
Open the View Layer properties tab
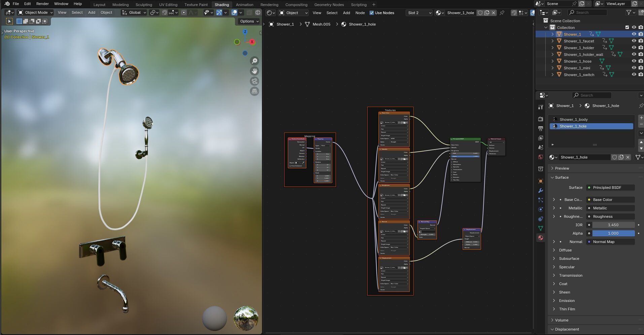[x=541, y=138]
